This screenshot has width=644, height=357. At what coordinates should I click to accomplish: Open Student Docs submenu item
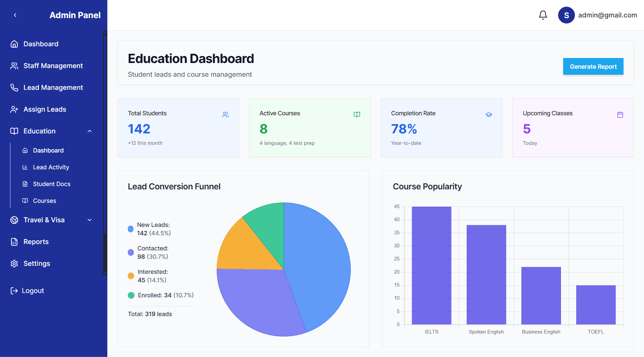click(x=52, y=184)
